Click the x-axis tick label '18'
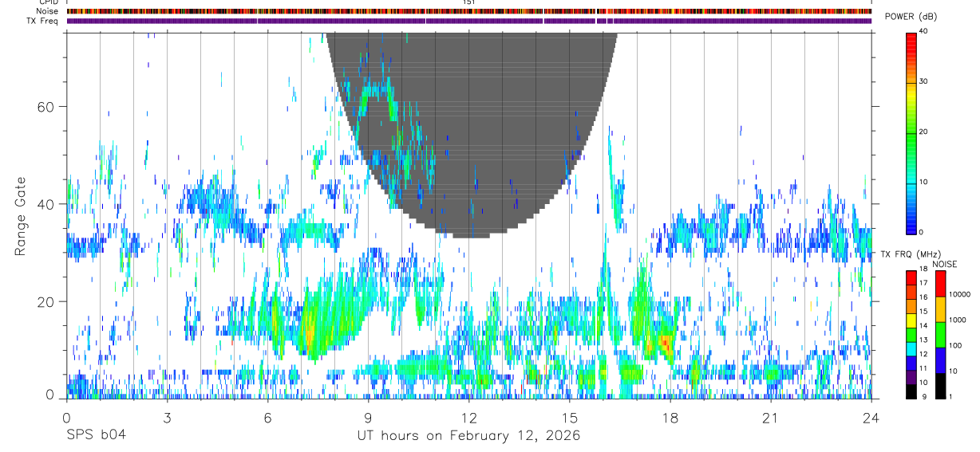Viewport: 980px width, 452px height. point(670,419)
